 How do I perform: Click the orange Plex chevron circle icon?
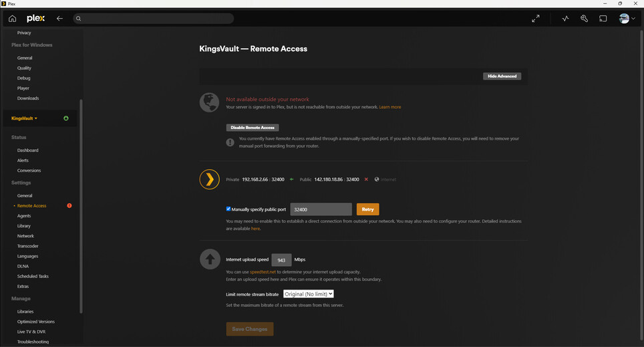pyautogui.click(x=210, y=179)
